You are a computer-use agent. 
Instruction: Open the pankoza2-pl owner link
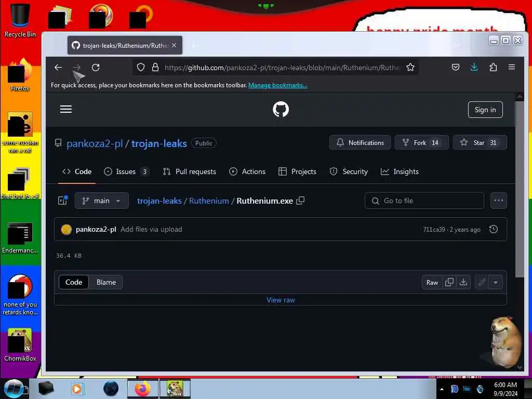point(95,143)
